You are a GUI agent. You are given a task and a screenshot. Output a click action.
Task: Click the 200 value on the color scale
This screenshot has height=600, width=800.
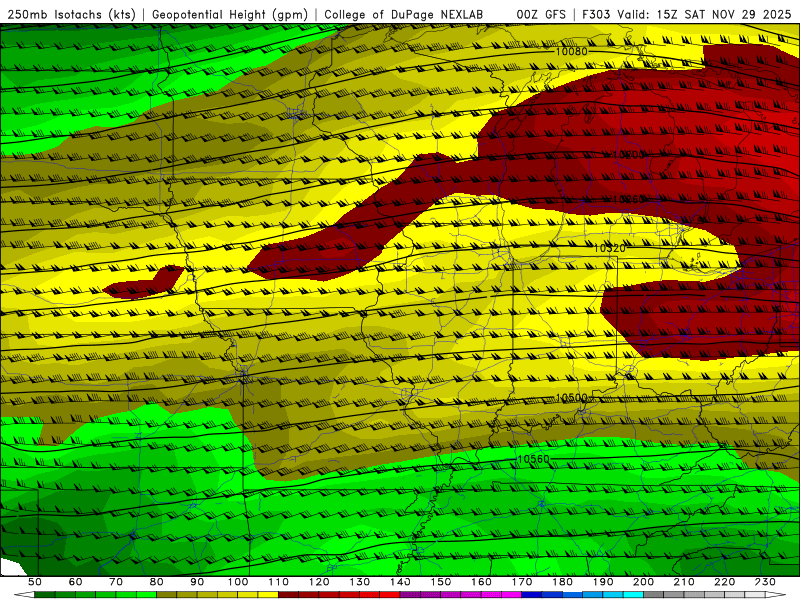[643, 582]
